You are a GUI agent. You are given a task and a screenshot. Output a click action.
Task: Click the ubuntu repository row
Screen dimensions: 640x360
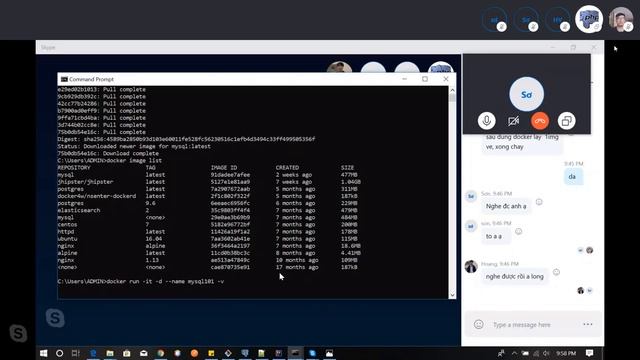(x=208, y=239)
